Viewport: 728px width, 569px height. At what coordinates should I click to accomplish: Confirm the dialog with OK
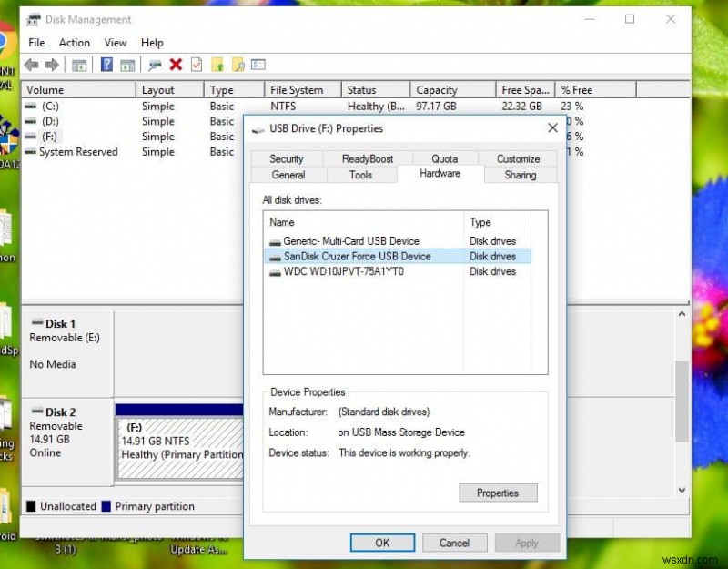click(382, 542)
